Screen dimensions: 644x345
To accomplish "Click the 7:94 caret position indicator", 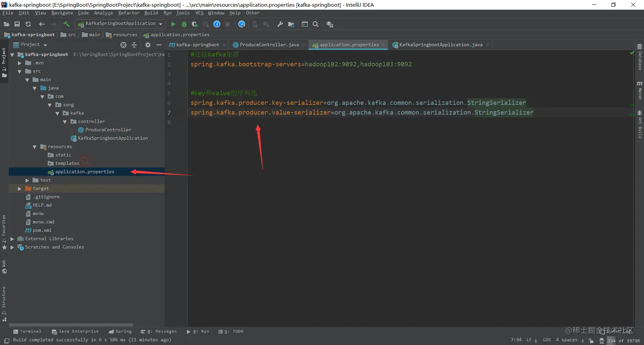I will 516,340.
